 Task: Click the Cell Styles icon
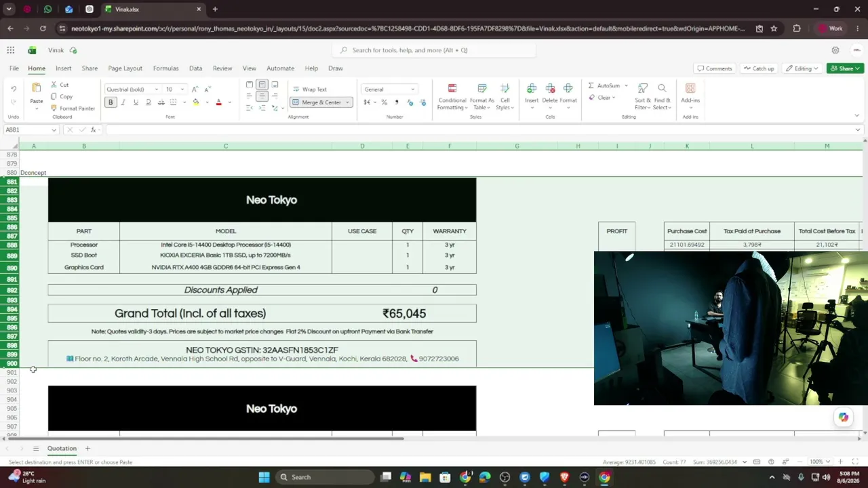tap(505, 88)
